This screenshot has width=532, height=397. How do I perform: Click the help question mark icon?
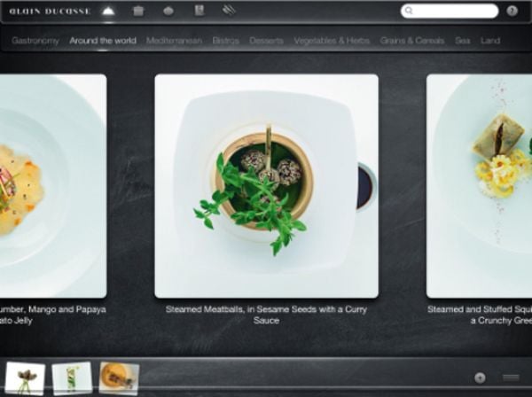512,12
